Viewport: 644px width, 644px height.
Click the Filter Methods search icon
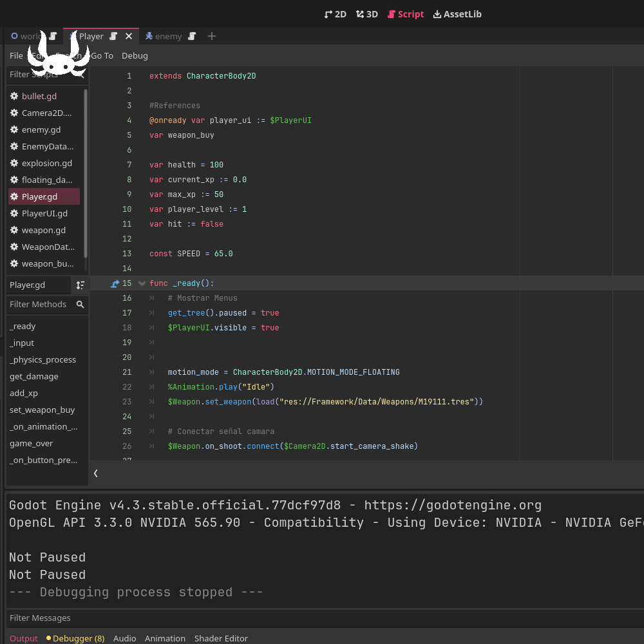pyautogui.click(x=80, y=305)
